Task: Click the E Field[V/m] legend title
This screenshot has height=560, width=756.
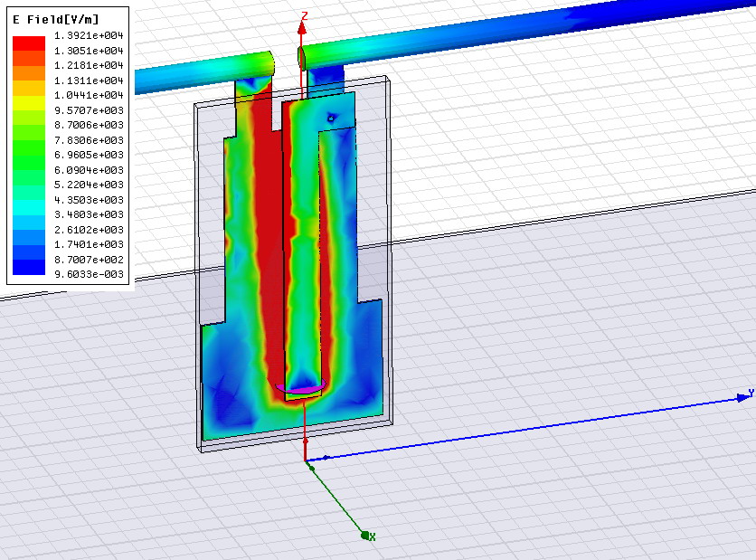Action: tap(55, 18)
